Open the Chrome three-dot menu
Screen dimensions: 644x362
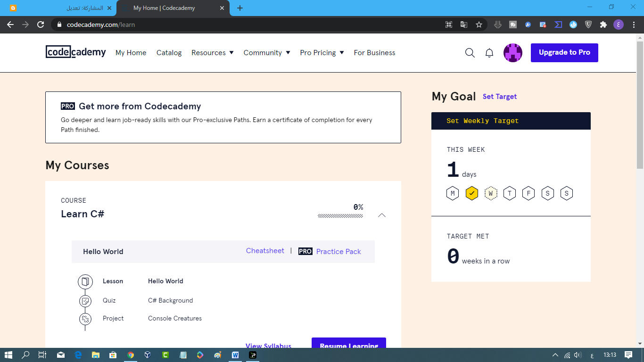[x=634, y=25]
